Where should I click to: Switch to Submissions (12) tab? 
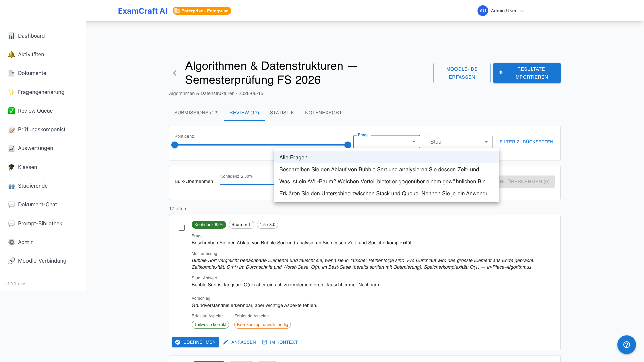pyautogui.click(x=197, y=113)
